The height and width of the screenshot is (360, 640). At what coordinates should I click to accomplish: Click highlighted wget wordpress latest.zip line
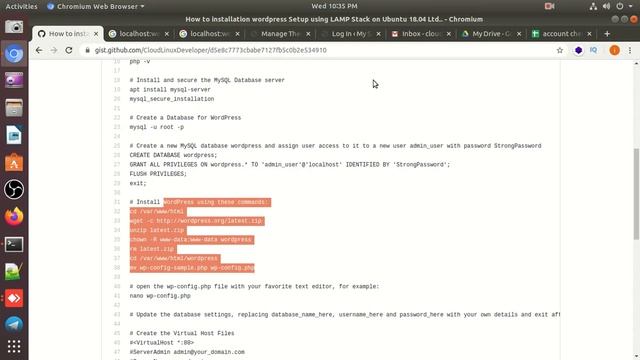pyautogui.click(x=196, y=221)
